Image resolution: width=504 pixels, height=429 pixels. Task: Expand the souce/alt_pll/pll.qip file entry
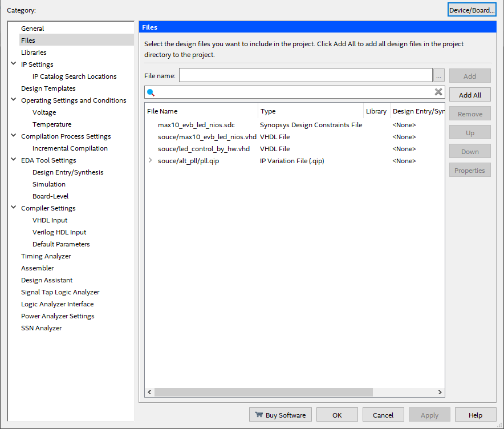point(150,160)
